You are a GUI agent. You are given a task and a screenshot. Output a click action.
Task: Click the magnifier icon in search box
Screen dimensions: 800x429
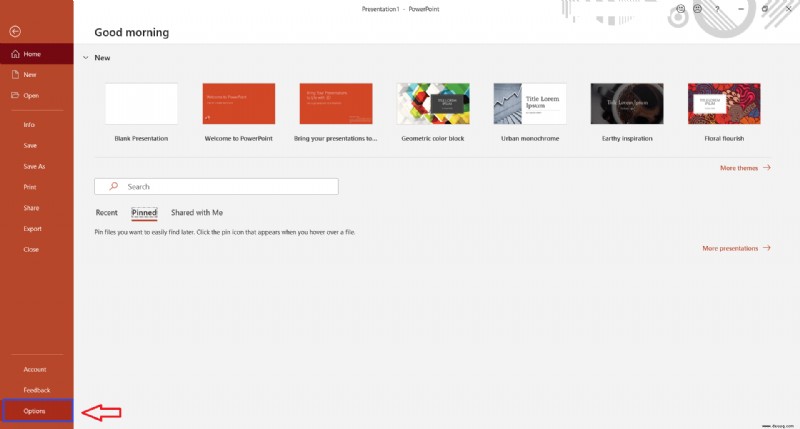114,187
